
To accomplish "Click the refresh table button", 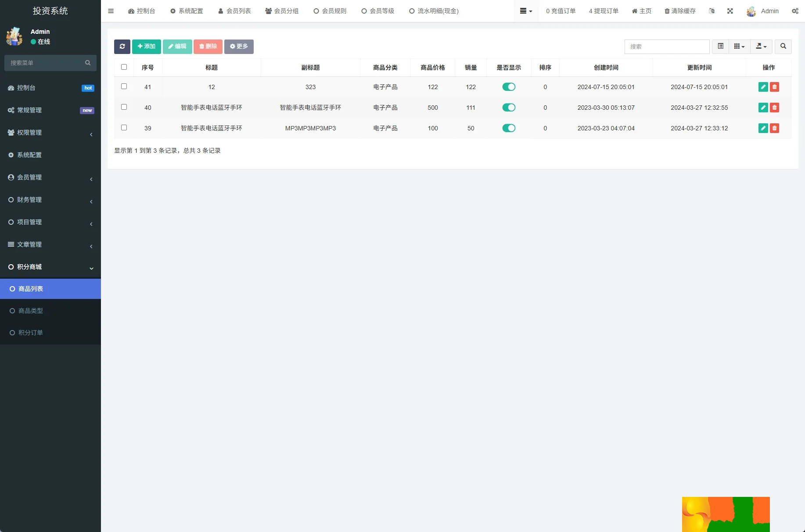I will click(x=122, y=47).
